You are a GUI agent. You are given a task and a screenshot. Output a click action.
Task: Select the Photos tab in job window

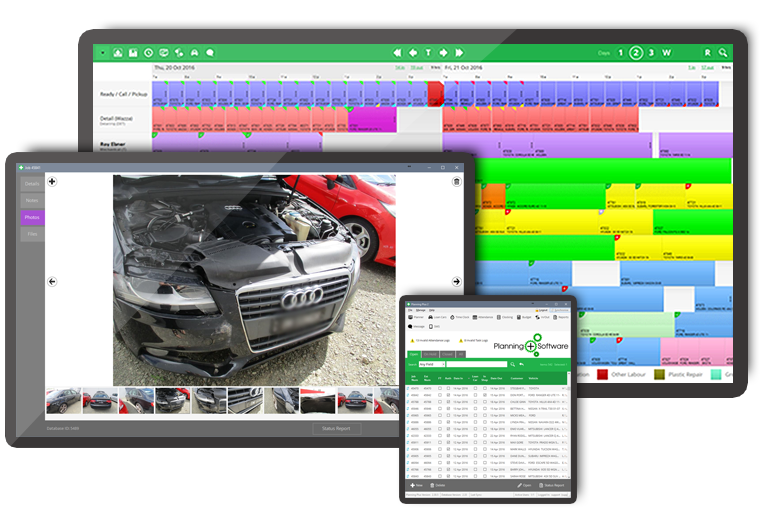coord(32,217)
